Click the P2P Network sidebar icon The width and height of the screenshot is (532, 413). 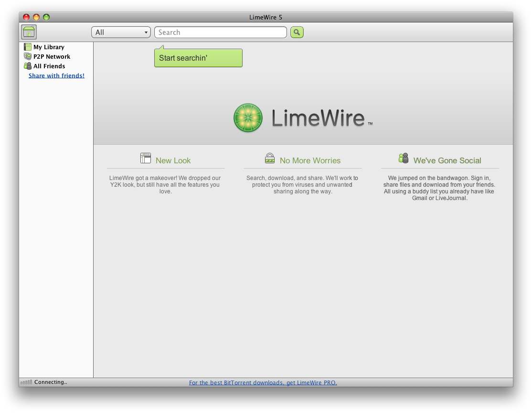tap(28, 56)
